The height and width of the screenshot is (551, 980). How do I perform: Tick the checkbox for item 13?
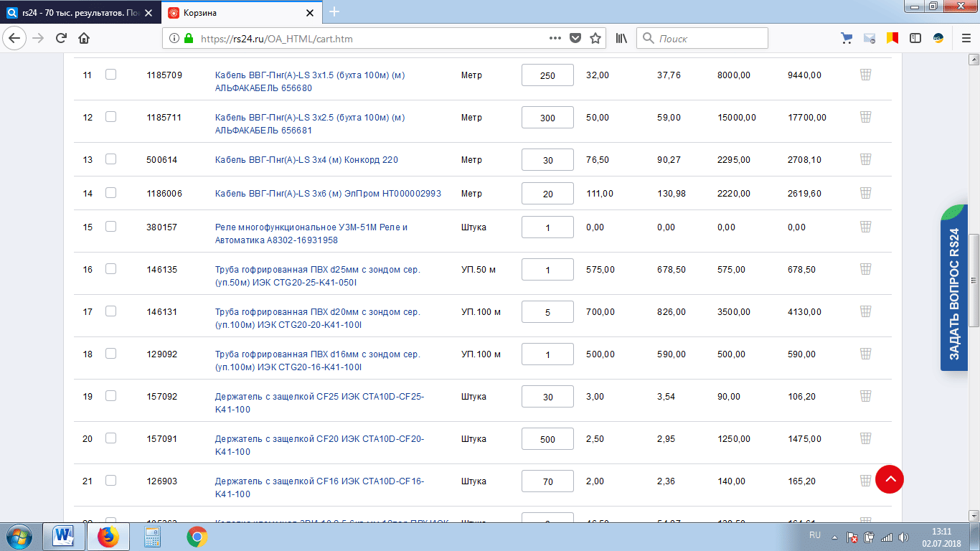pyautogui.click(x=110, y=159)
